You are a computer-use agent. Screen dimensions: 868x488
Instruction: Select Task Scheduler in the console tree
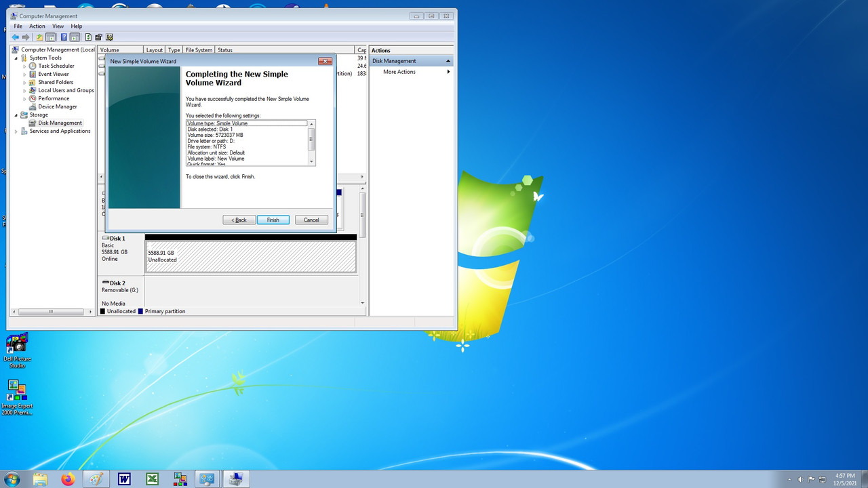tap(56, 66)
